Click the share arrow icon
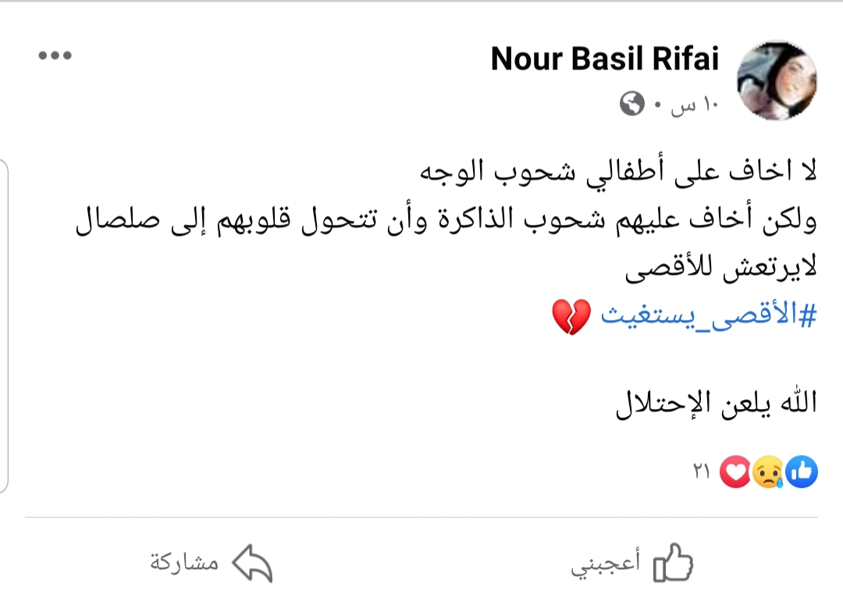The width and height of the screenshot is (843, 616). 252,563
